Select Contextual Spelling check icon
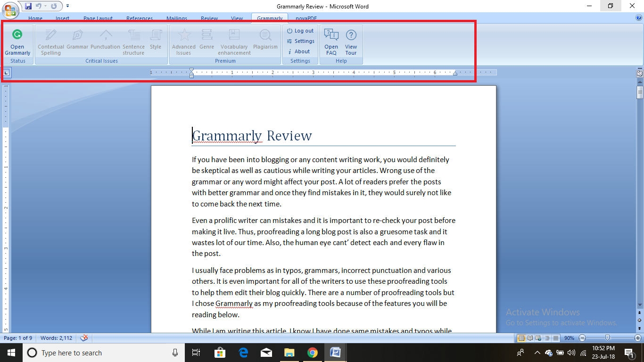This screenshot has height=362, width=644. (x=50, y=35)
